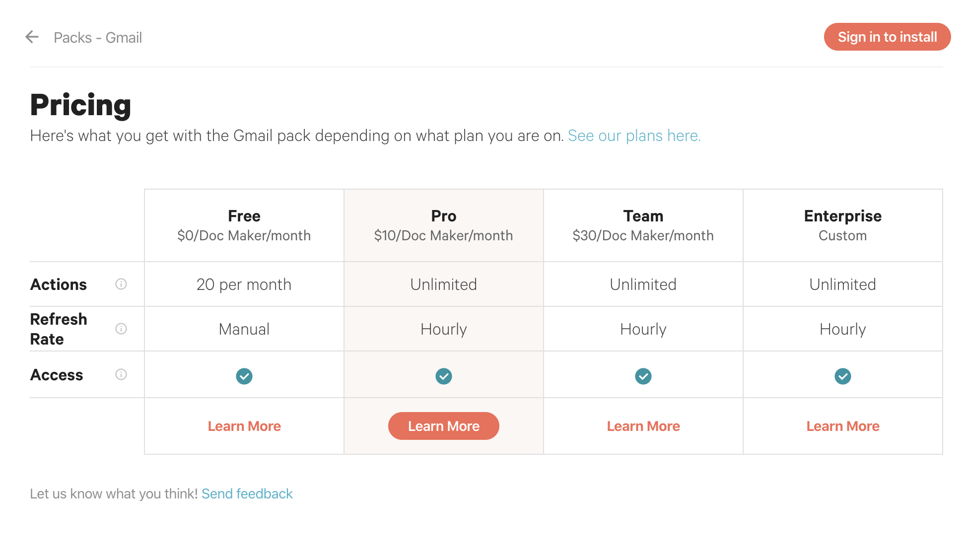Click the Access checkmark in Free column

(x=244, y=376)
